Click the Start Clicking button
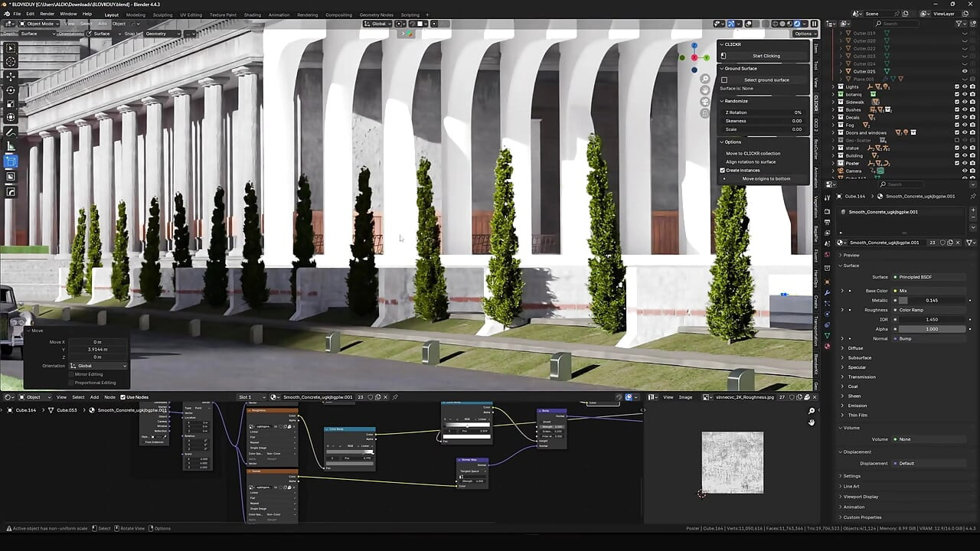This screenshot has width=980, height=551. (766, 56)
